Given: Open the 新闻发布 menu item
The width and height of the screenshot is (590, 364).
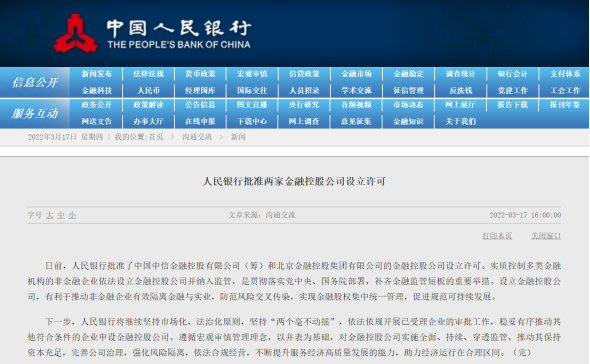Looking at the screenshot, I should point(97,74).
